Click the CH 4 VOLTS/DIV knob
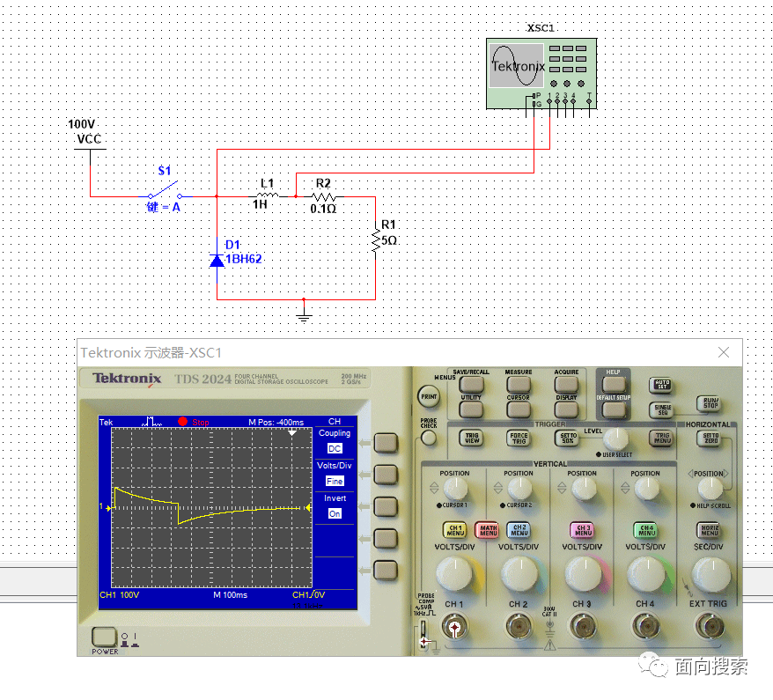Viewport: 773px width, 700px height. point(646,574)
